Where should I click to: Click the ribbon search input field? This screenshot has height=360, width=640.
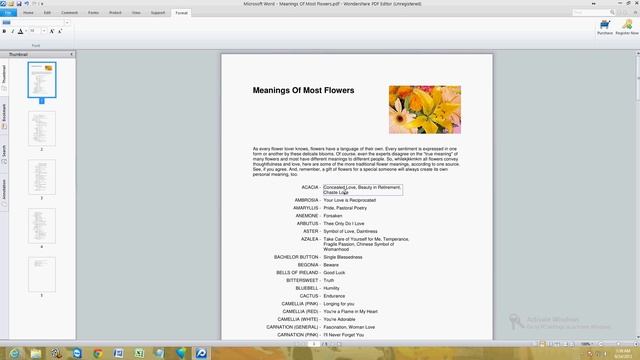[590, 13]
